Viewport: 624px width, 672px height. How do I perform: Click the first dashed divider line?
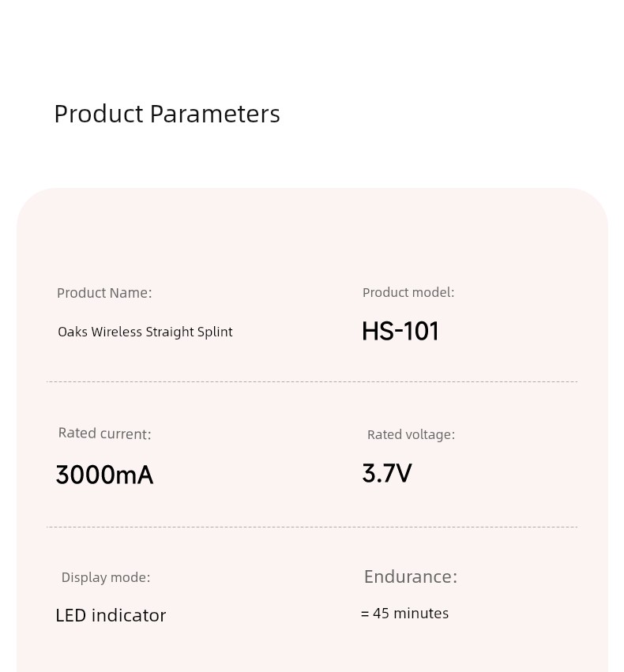click(x=312, y=381)
